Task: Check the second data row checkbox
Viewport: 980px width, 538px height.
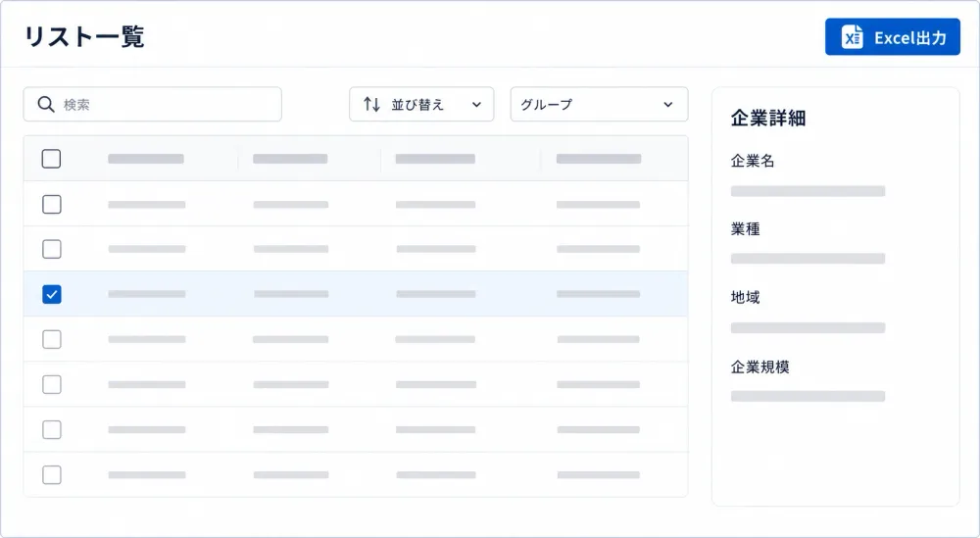Action: click(x=51, y=249)
